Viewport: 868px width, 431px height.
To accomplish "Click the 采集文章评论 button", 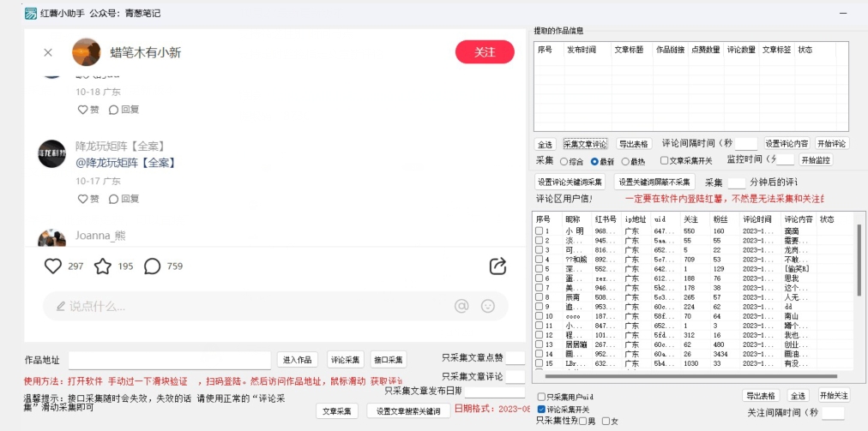I will (x=585, y=145).
